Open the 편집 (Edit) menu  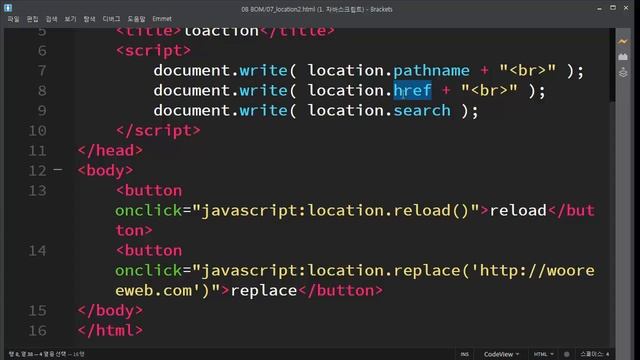pyautogui.click(x=33, y=19)
